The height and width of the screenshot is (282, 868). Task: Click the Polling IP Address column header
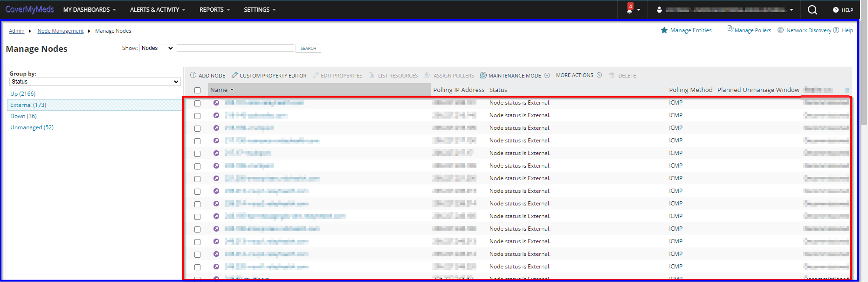[459, 90]
